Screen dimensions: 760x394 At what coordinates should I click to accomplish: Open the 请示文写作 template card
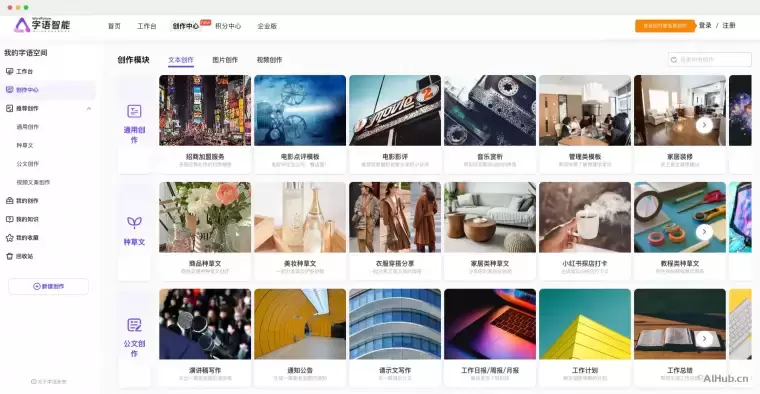point(395,338)
